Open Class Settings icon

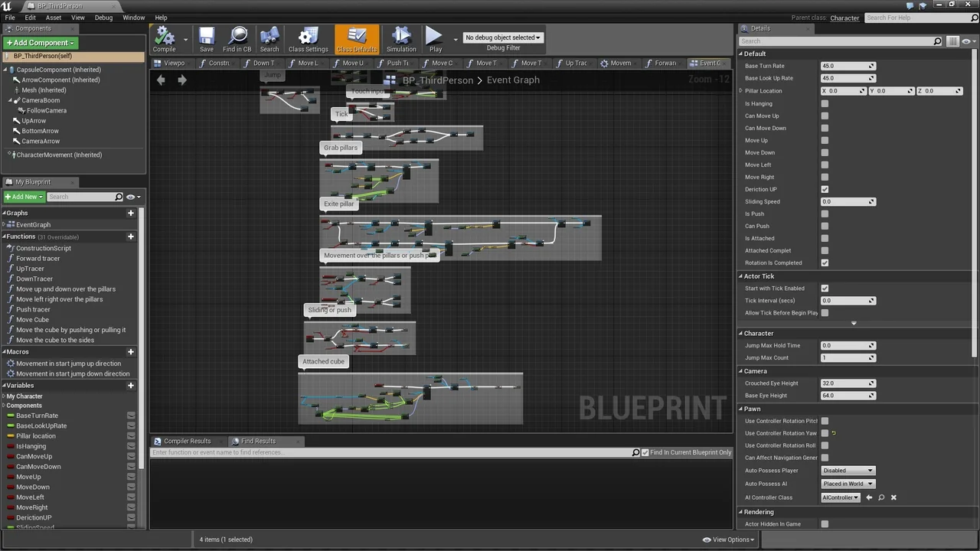(308, 38)
